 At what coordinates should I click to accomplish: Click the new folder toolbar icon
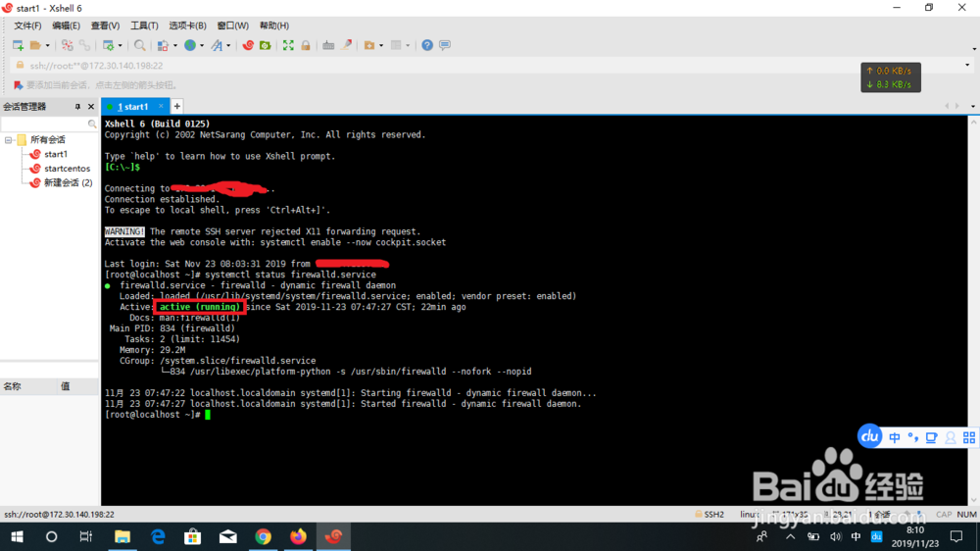click(369, 45)
